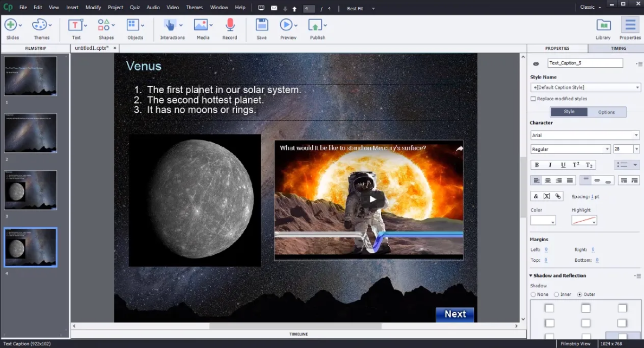Open the bullet list style dropdown
644x348 pixels.
point(635,165)
